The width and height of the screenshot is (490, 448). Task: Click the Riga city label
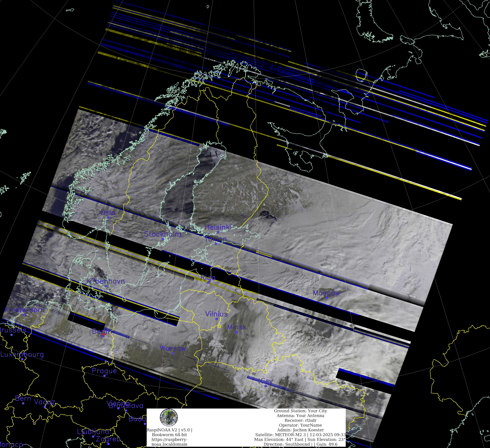(x=208, y=278)
